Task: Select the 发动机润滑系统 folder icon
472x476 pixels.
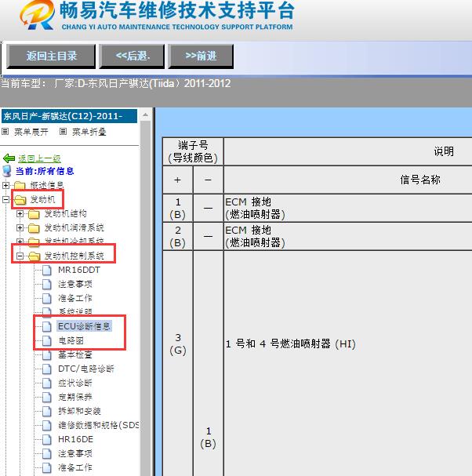Action: point(34,228)
